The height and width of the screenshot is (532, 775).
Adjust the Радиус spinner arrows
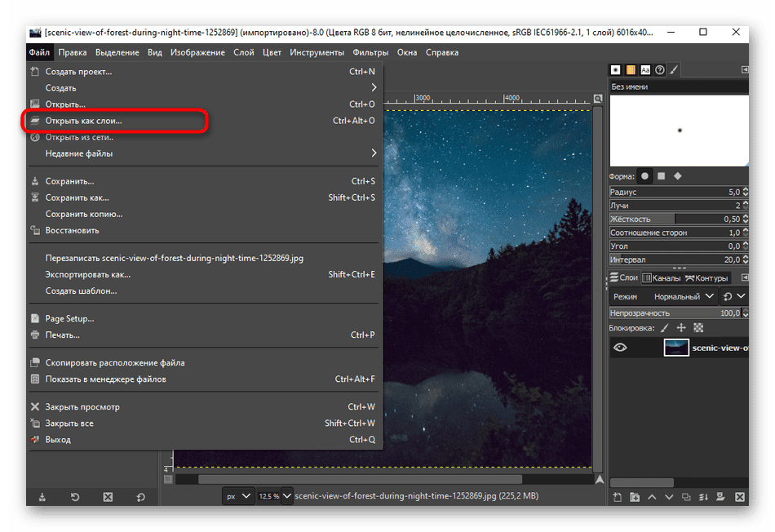[746, 192]
